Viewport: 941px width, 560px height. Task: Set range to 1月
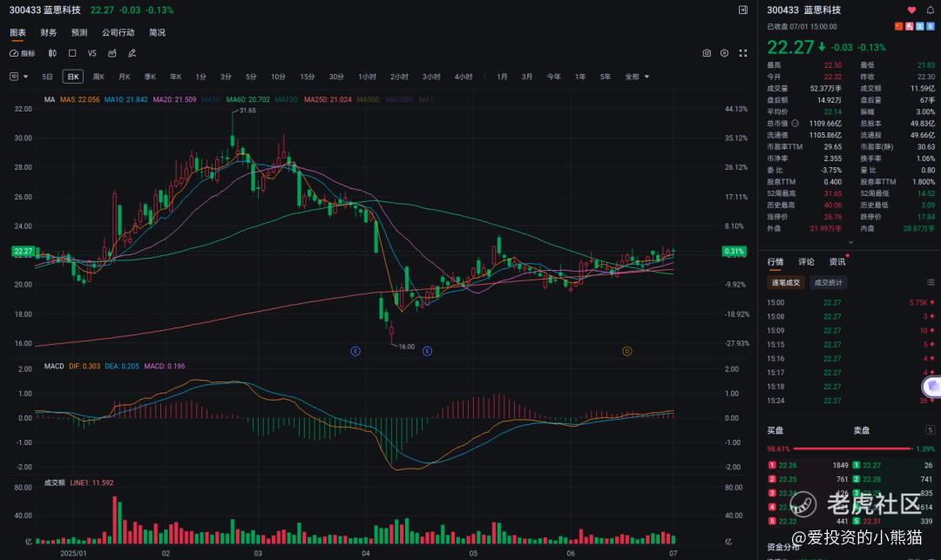pyautogui.click(x=503, y=77)
